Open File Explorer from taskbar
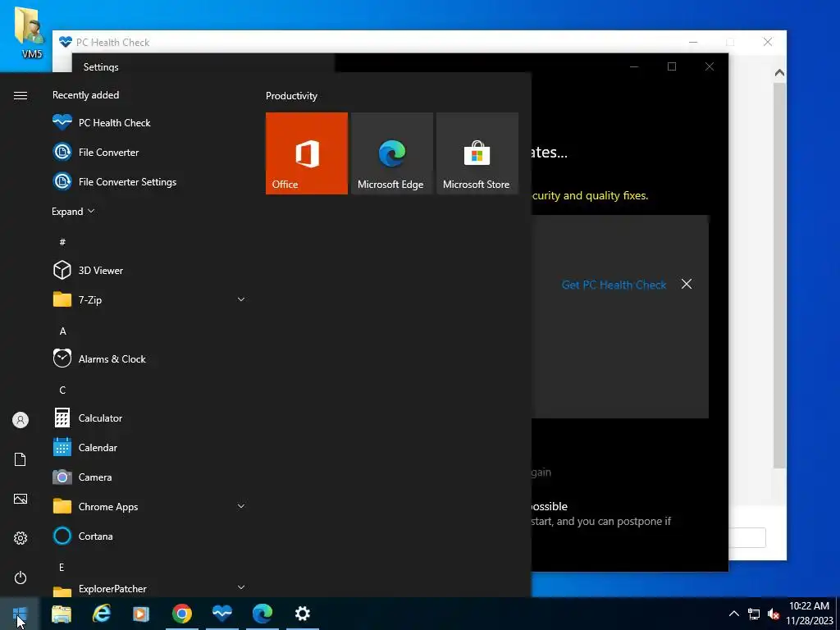The height and width of the screenshot is (630, 840). [x=61, y=614]
